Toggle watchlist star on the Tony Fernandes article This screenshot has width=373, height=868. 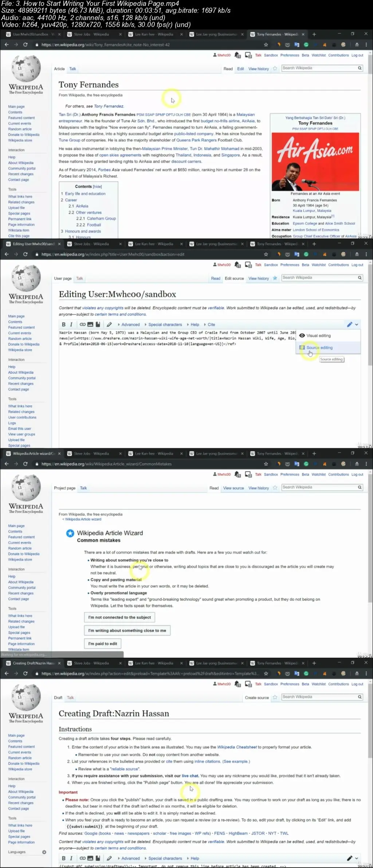[275, 69]
